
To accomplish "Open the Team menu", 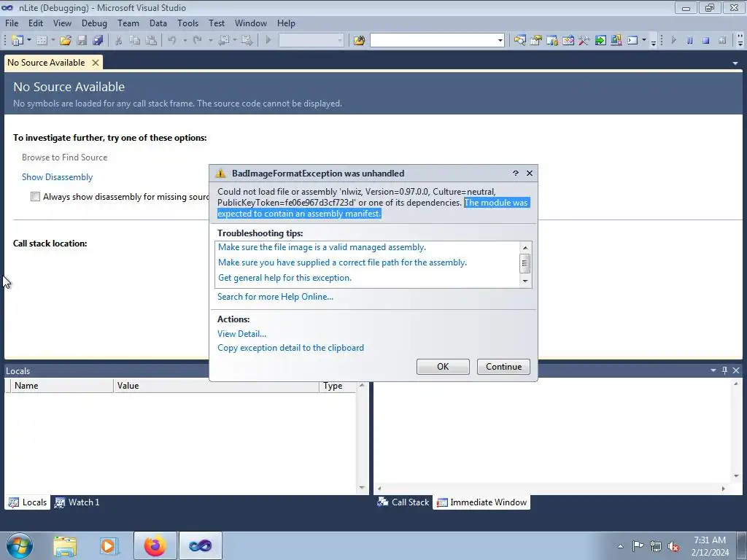I will point(128,23).
